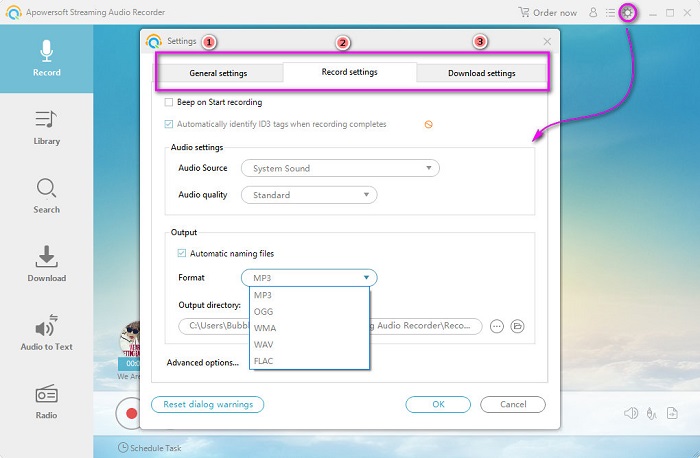Click Reset dialog warnings button

click(208, 404)
